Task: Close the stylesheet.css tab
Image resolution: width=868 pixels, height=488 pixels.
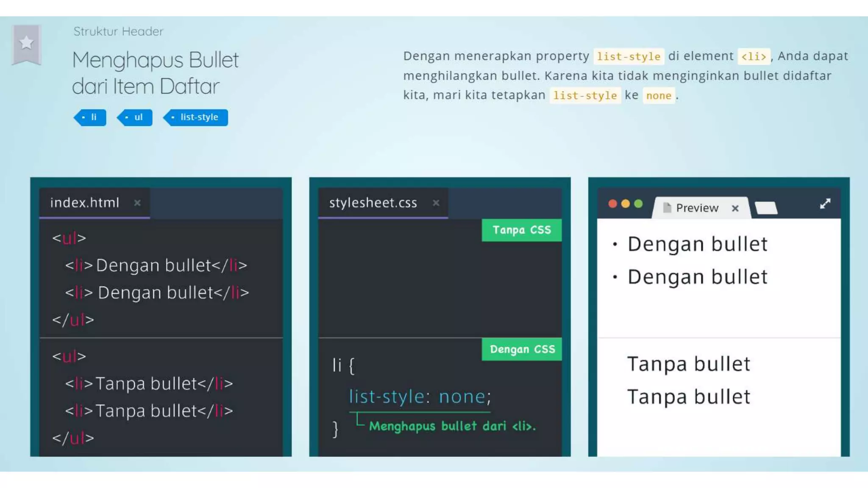Action: [436, 203]
